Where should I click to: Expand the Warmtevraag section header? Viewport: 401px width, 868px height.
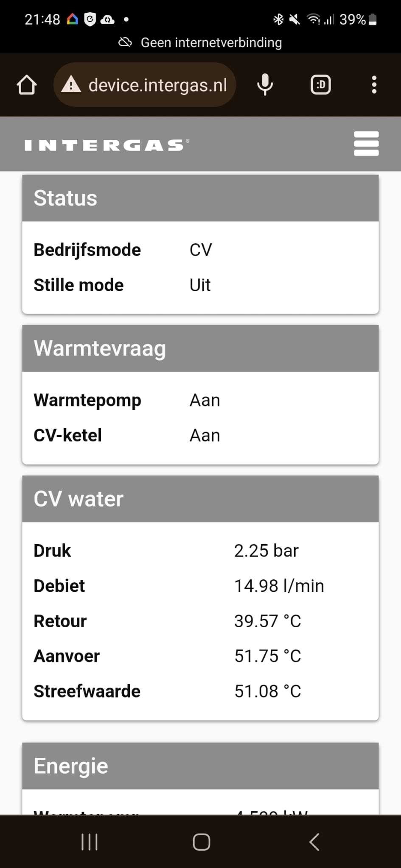200,348
